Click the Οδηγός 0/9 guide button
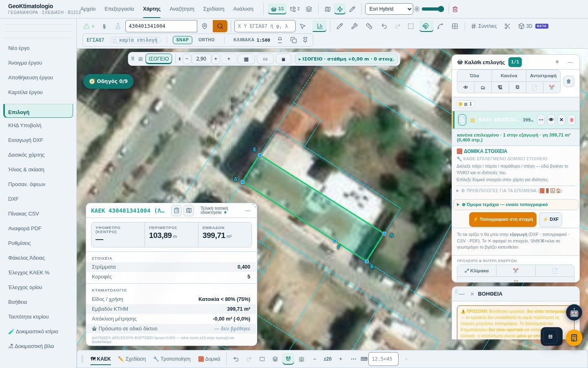Image resolution: width=588 pixels, height=368 pixels. tap(108, 81)
